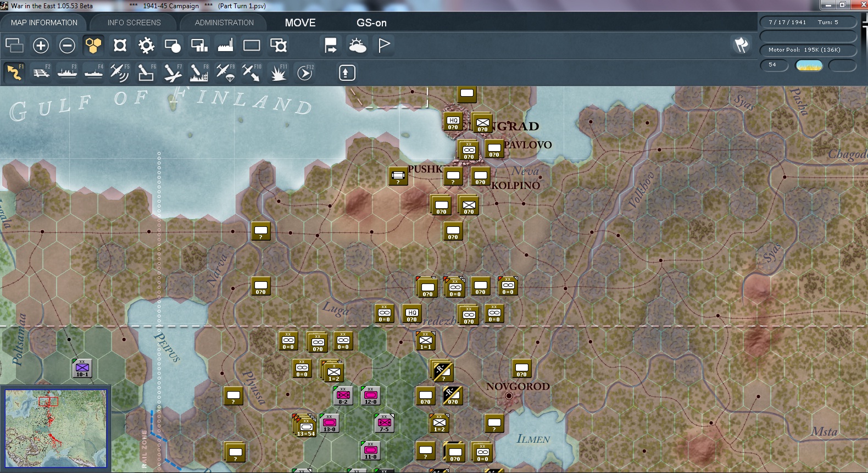Select the pink 12-0 unit counter
The image size is (868, 473).
[370, 396]
